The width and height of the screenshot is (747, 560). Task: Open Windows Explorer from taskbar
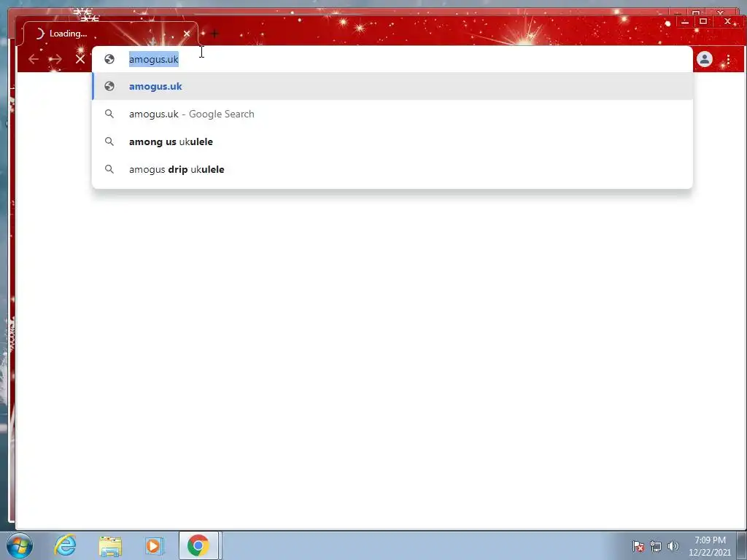(110, 545)
